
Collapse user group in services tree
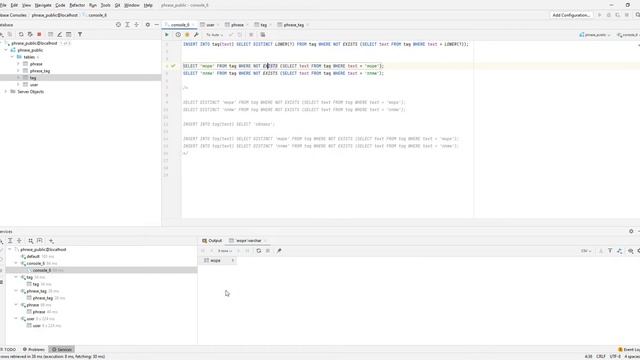[x=16, y=319]
